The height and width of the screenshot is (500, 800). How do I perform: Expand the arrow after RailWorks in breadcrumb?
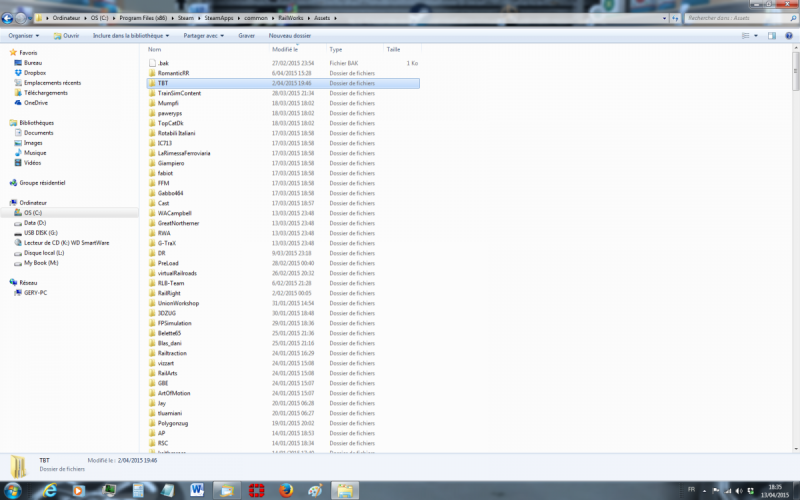click(x=309, y=18)
